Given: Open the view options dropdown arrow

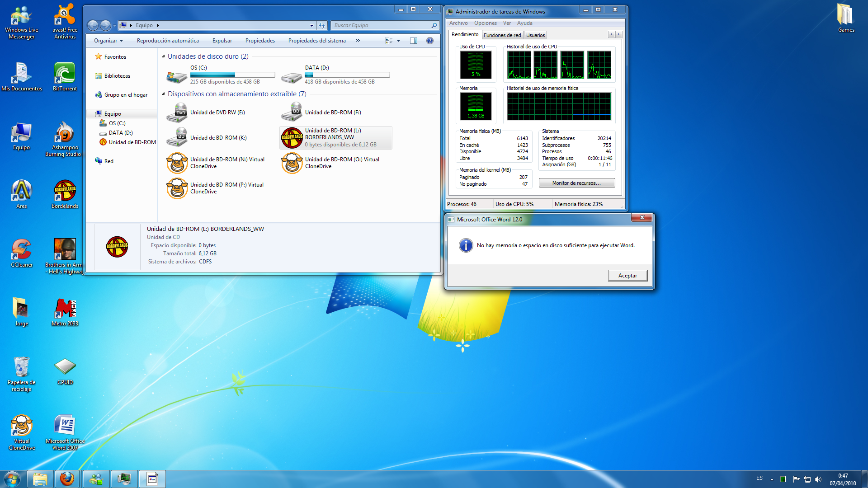Looking at the screenshot, I should [x=398, y=41].
